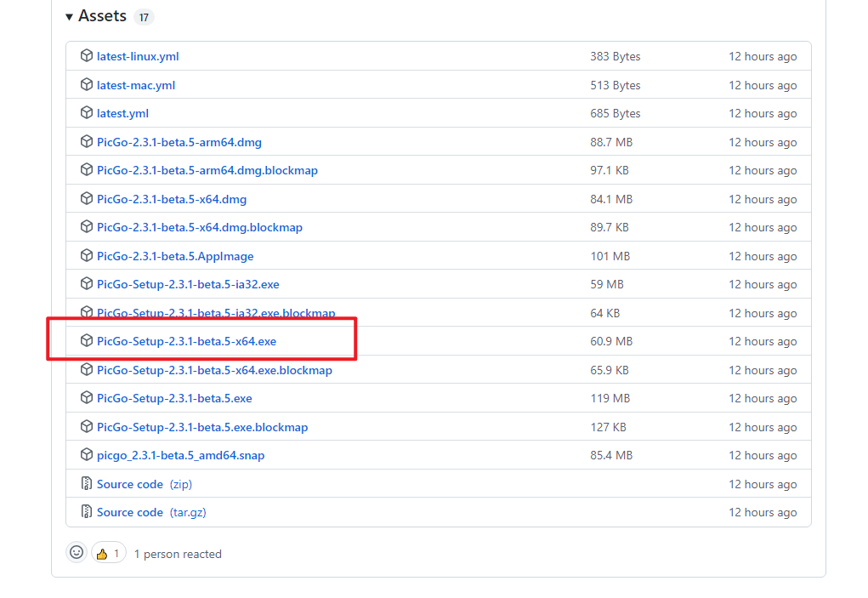Download the latest.yml file

click(123, 113)
